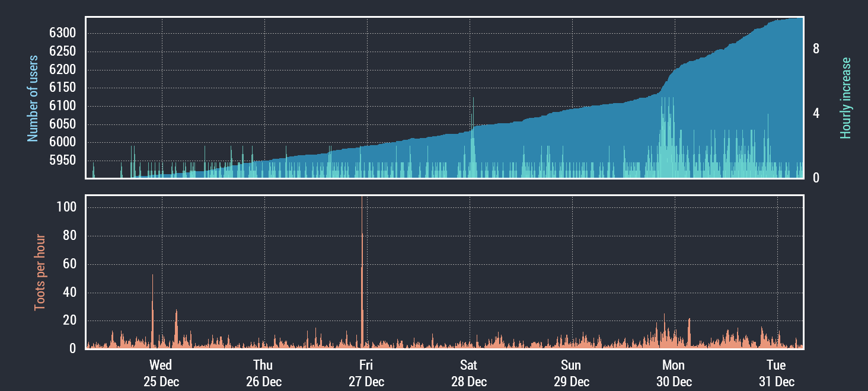Click the 60 tick on toots axis
868x391 pixels.
click(x=69, y=264)
